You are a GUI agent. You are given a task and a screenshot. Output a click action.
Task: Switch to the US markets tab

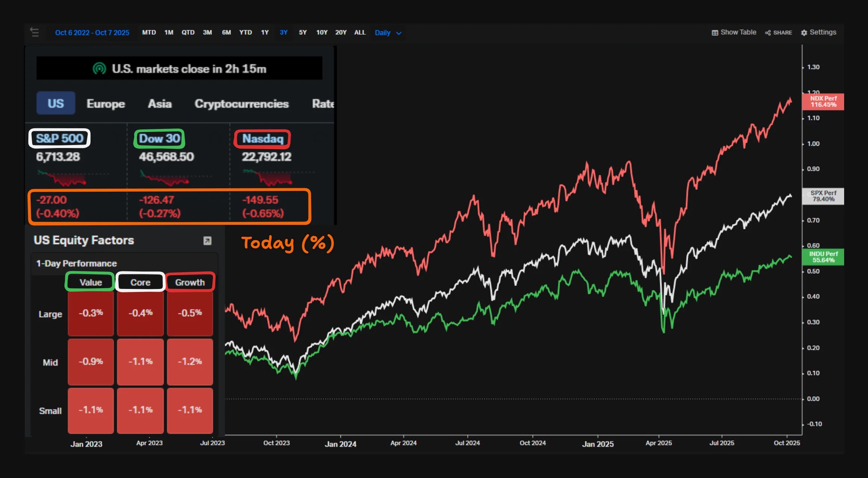point(56,103)
